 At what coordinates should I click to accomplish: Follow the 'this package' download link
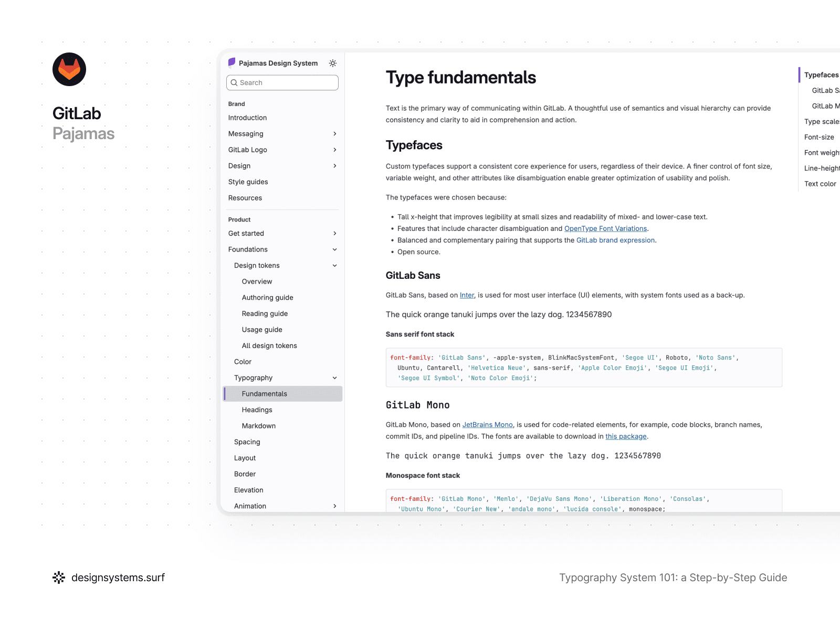pyautogui.click(x=626, y=436)
